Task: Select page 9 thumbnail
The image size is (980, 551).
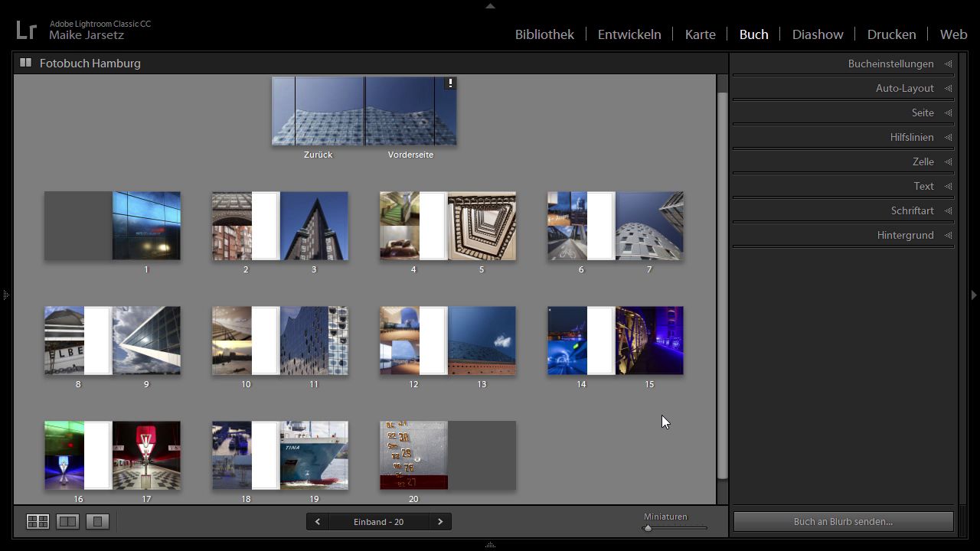Action: pos(146,341)
